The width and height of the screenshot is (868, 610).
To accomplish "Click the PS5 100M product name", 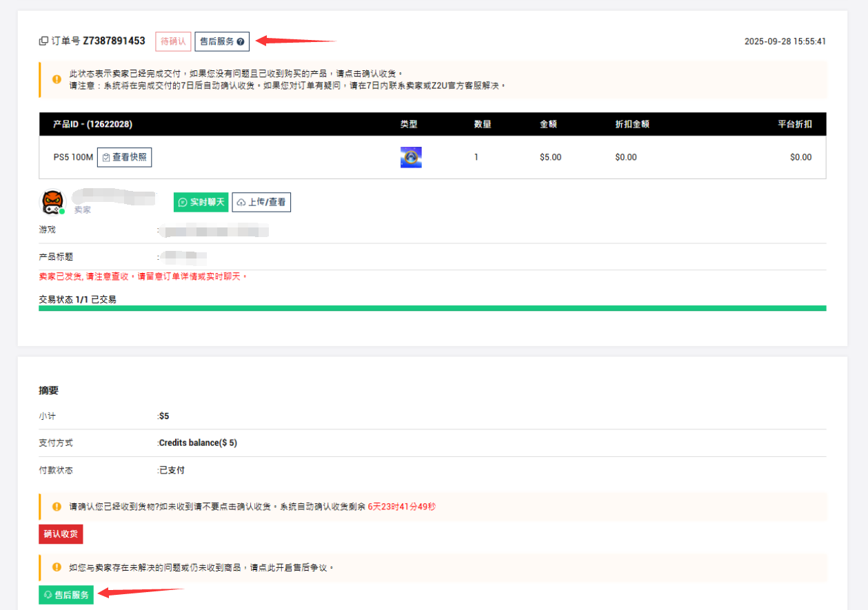I will point(72,157).
